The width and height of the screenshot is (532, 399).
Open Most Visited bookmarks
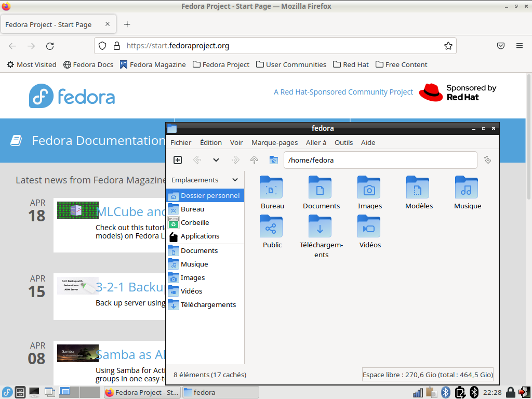click(32, 64)
